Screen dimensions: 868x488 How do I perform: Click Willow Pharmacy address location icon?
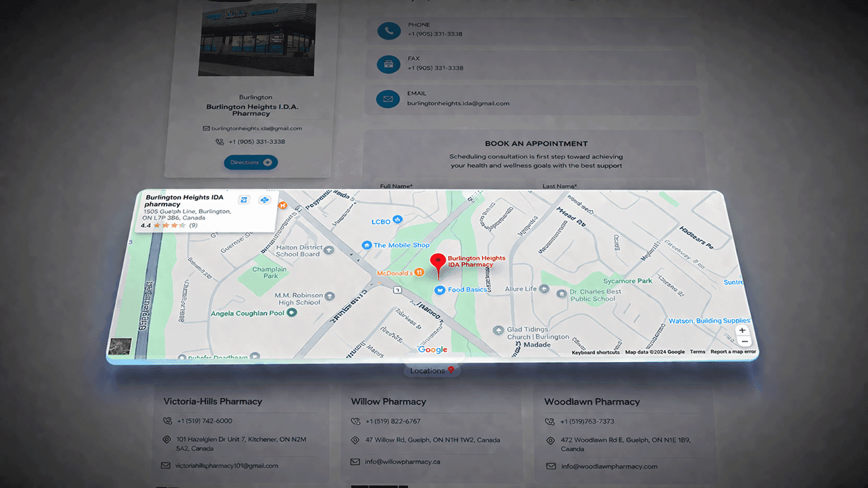tap(355, 440)
